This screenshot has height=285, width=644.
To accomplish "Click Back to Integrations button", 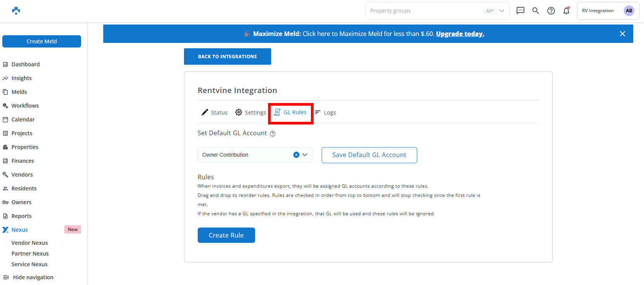I will [x=227, y=56].
